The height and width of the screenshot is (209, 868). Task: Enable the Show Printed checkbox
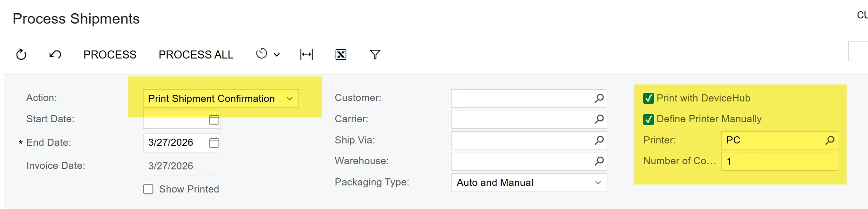(x=148, y=189)
